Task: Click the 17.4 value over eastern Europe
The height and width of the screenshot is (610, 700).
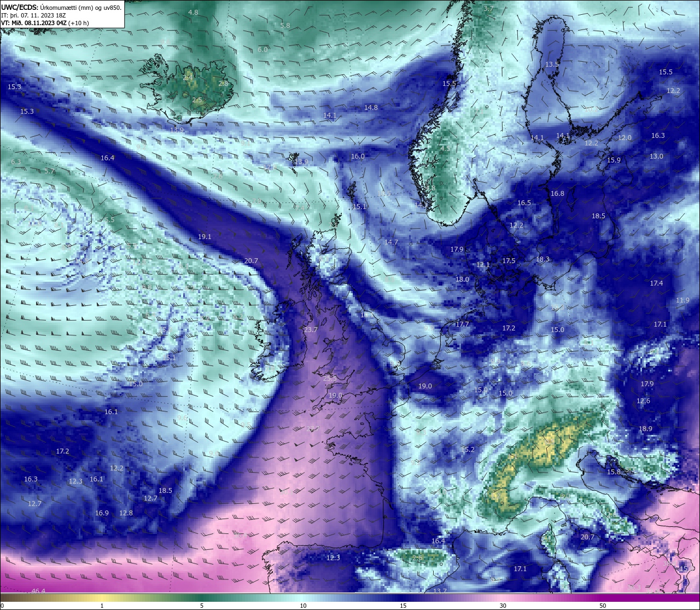Action: (x=656, y=283)
